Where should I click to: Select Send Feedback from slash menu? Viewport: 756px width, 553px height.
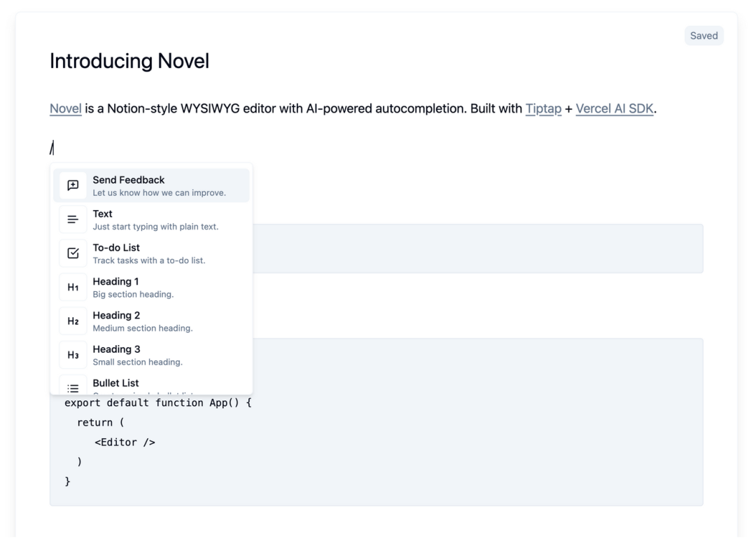(151, 185)
